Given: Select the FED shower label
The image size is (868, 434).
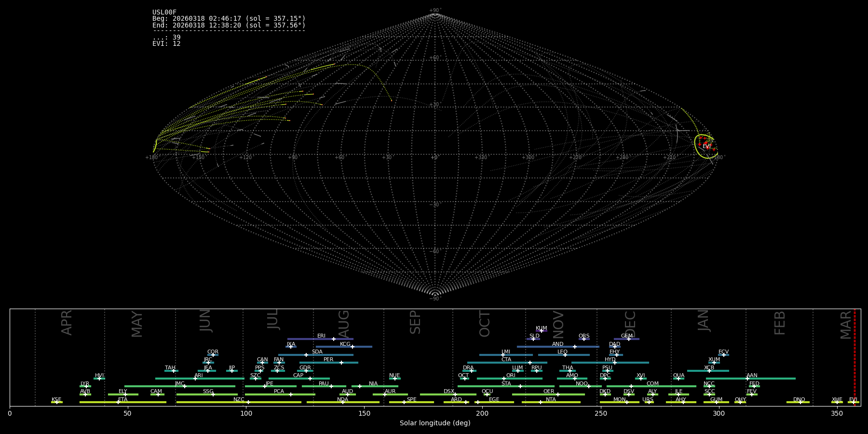Looking at the screenshot, I should pos(754,384).
